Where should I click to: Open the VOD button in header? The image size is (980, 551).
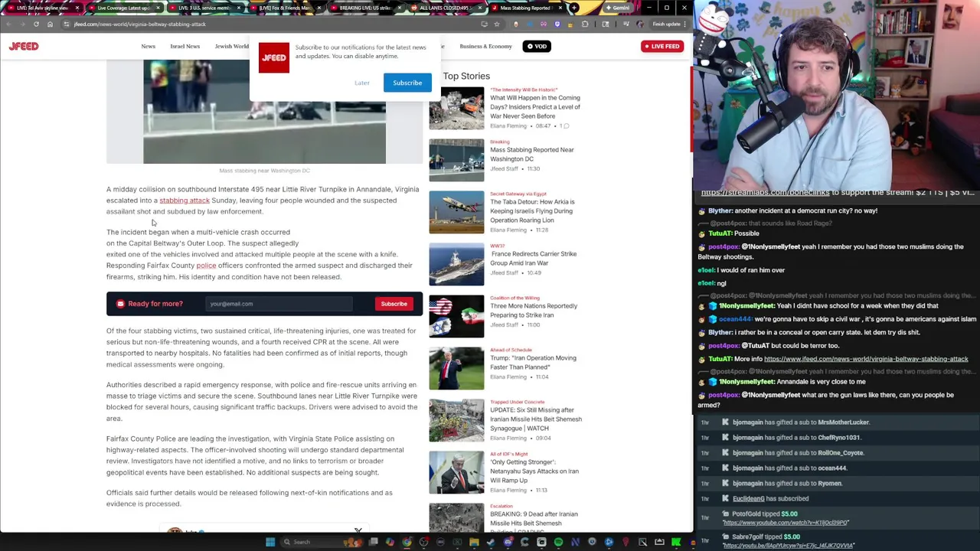click(x=537, y=47)
